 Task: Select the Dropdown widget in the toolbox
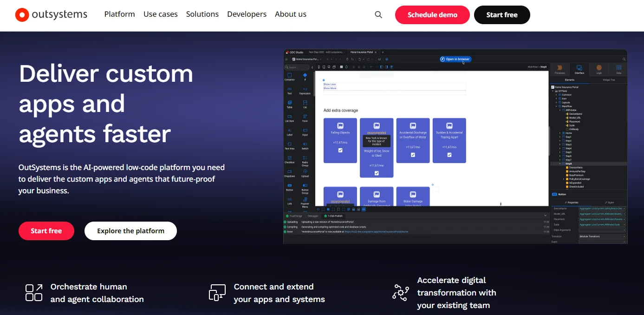[x=290, y=173]
